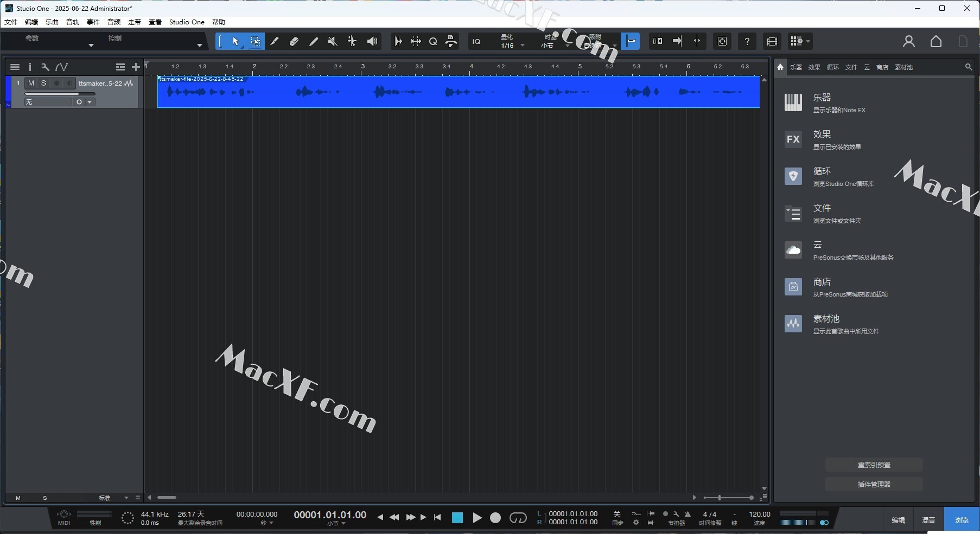Image resolution: width=980 pixels, height=534 pixels.
Task: Start playback with Play button
Action: (x=477, y=518)
